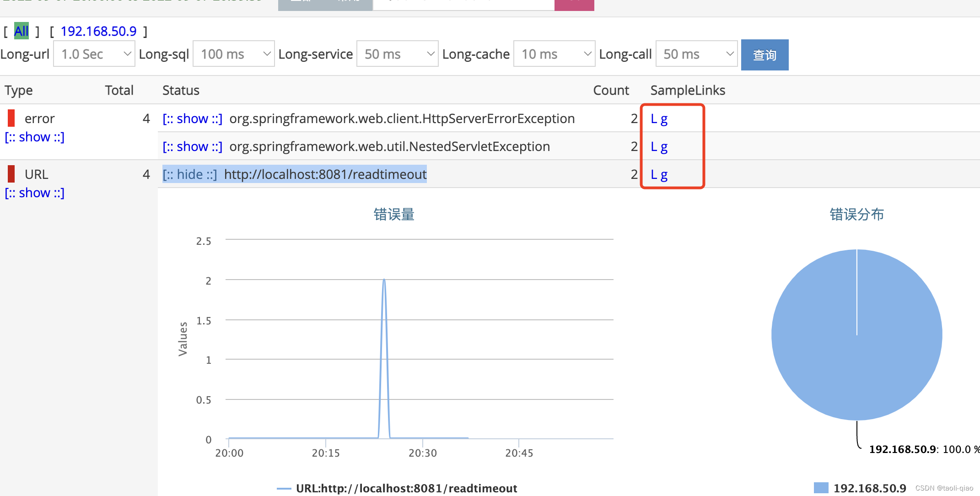The image size is (980, 496).
Task: Click the Status column header
Action: 181,91
